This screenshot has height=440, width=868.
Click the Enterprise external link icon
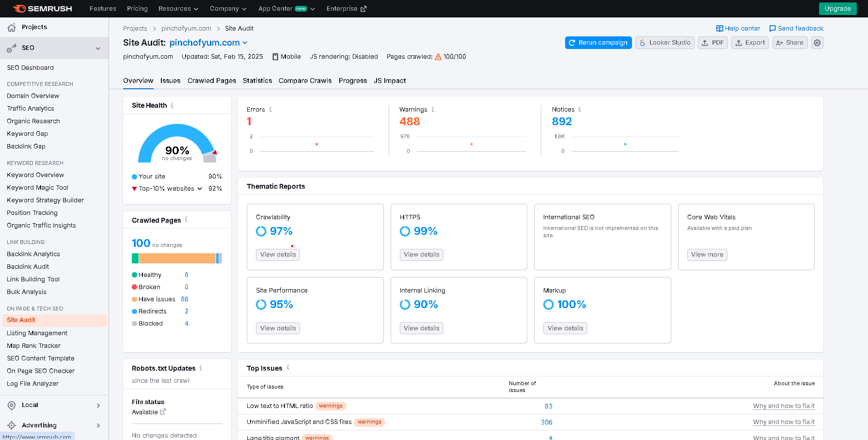[364, 9]
